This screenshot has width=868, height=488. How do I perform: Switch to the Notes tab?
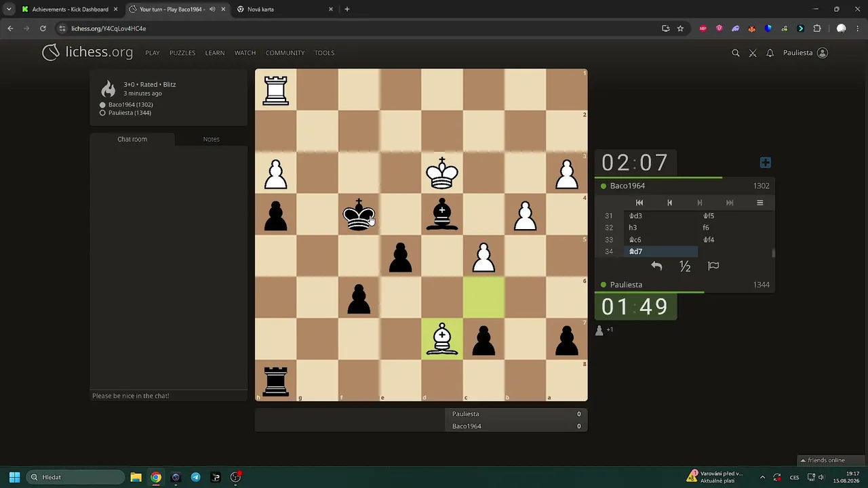(x=211, y=139)
